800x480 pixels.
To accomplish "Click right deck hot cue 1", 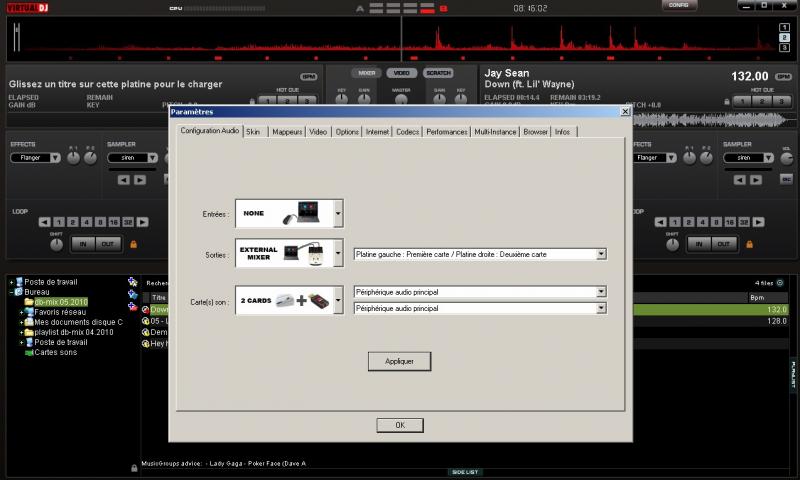I will (742, 101).
